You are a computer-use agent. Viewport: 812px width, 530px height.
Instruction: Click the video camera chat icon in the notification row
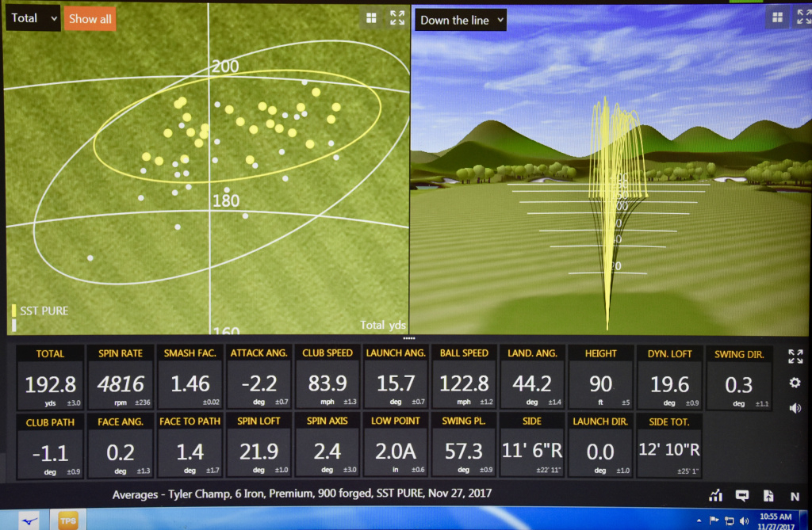pos(741,495)
